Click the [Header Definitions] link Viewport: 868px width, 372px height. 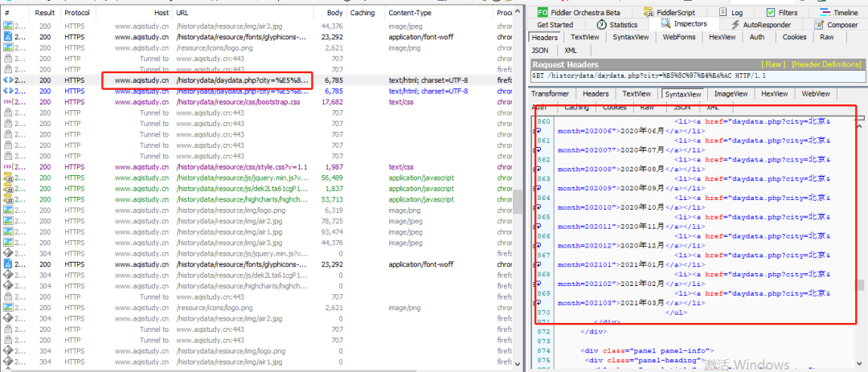[x=826, y=65]
